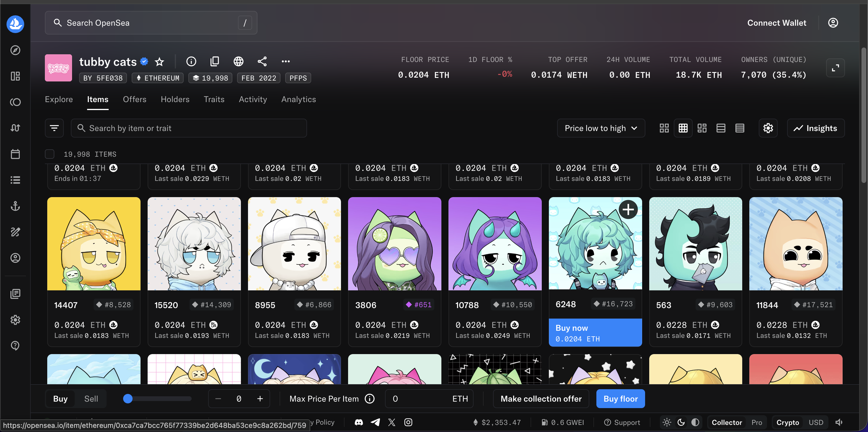
Task: Open the three-dot more options menu
Action: [x=286, y=61]
